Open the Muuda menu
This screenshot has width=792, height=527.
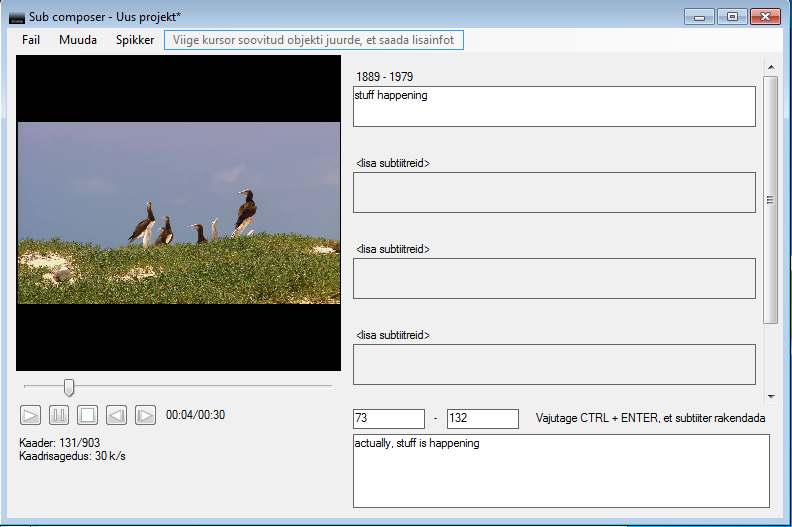coord(78,40)
